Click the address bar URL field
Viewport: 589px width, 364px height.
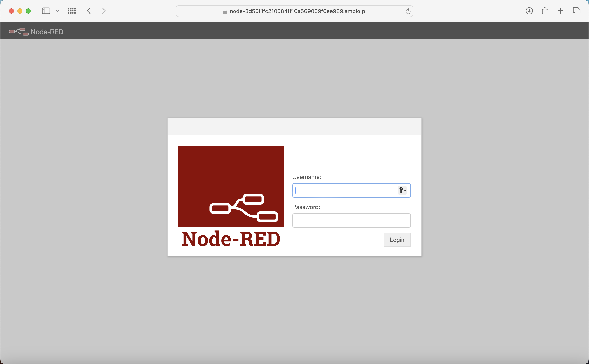[x=294, y=11]
